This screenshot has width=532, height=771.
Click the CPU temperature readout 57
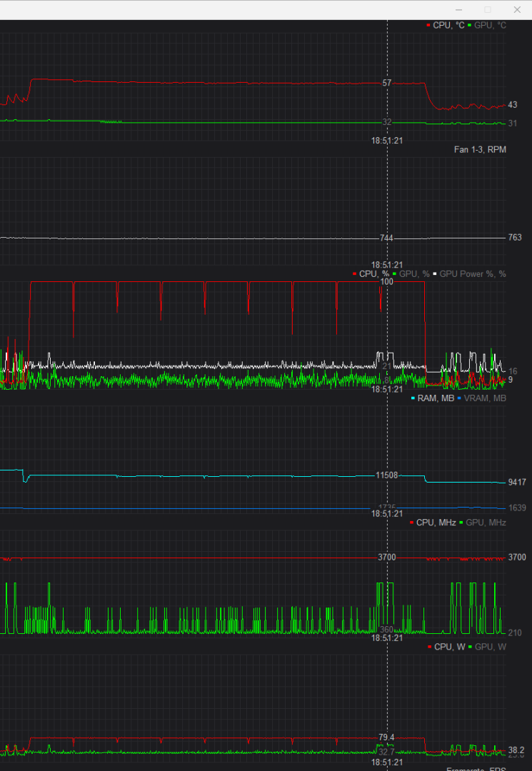coord(387,83)
